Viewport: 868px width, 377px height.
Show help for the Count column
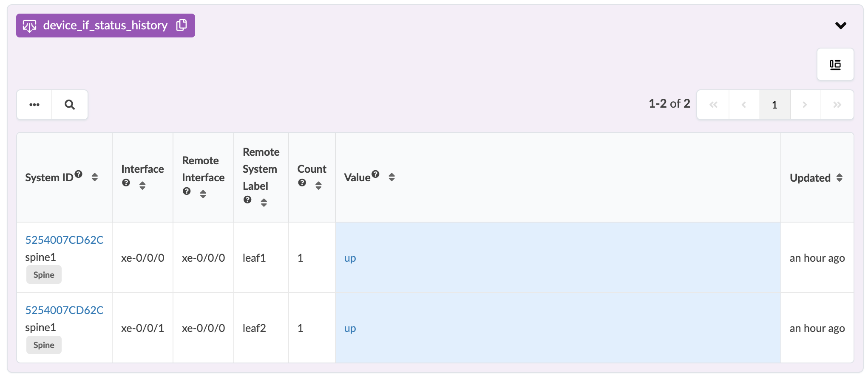[x=302, y=183]
